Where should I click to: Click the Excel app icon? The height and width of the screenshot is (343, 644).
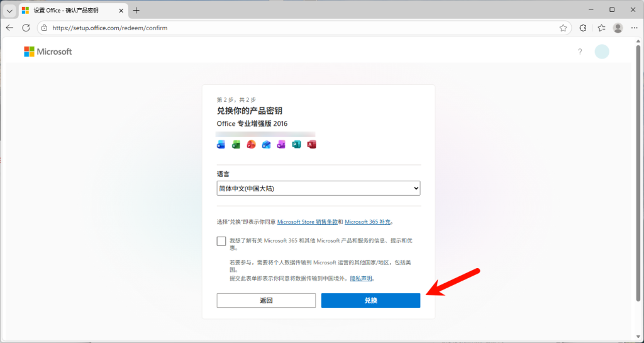(x=236, y=144)
